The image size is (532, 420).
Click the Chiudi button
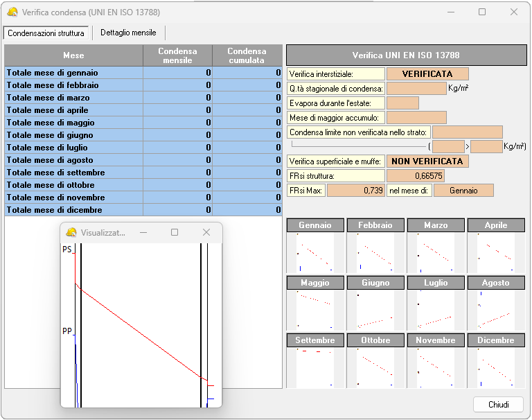(x=497, y=405)
